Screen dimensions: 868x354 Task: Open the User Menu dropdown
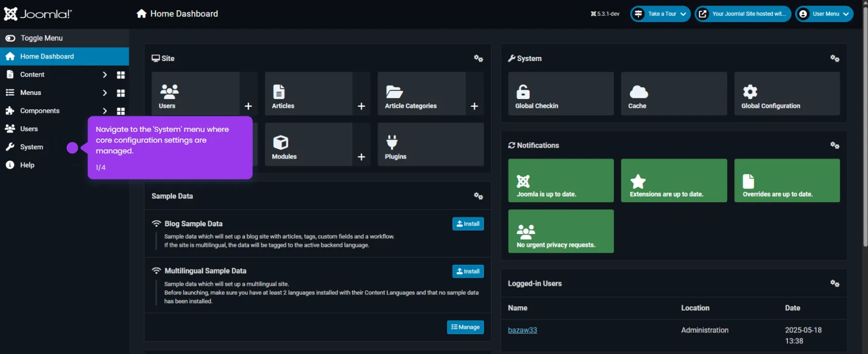[824, 14]
